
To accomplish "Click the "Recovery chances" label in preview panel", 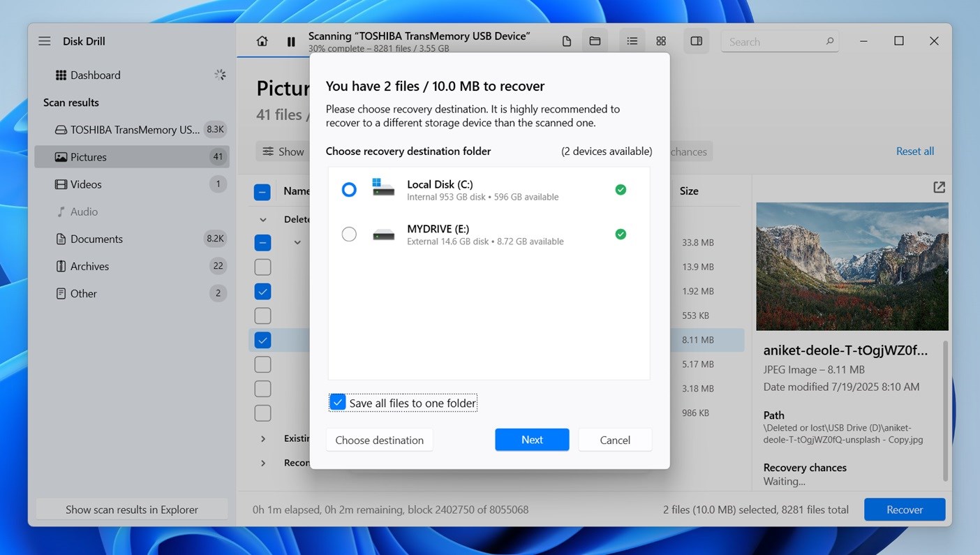I will click(805, 468).
